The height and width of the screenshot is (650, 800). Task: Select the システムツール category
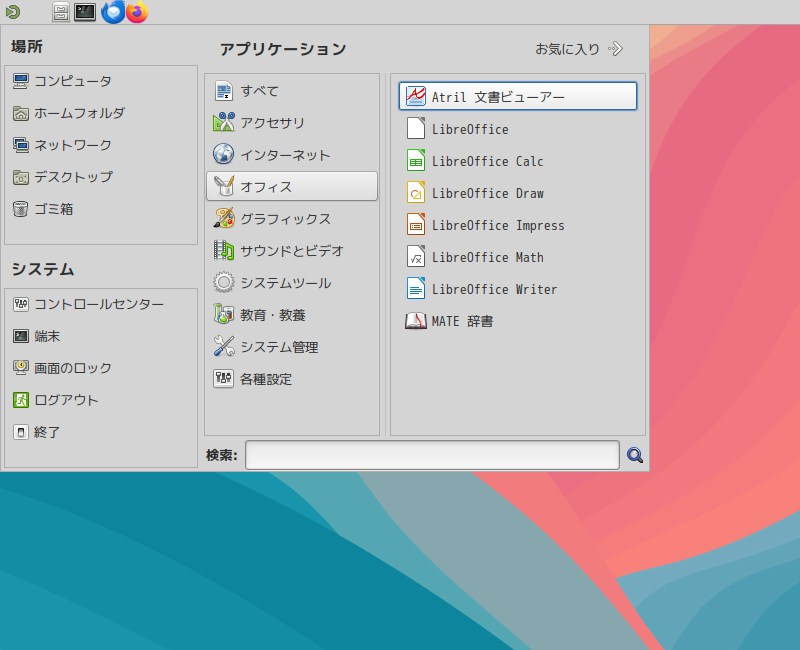pyautogui.click(x=292, y=282)
